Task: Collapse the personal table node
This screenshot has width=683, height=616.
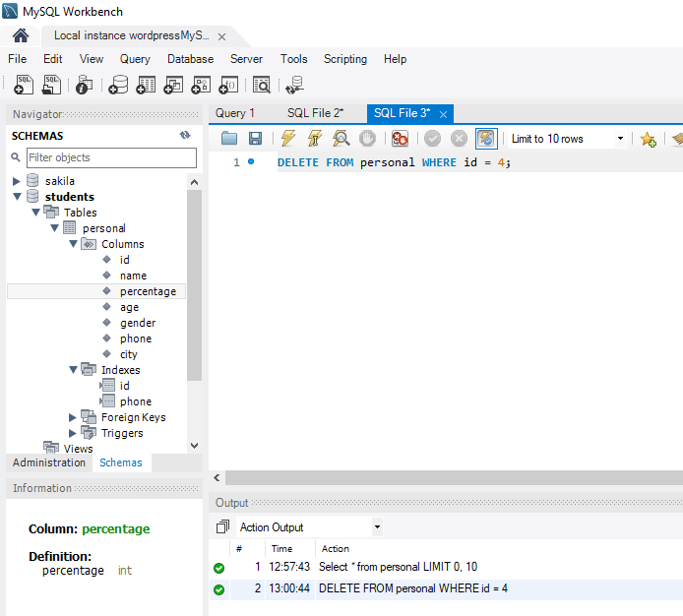Action: point(54,228)
